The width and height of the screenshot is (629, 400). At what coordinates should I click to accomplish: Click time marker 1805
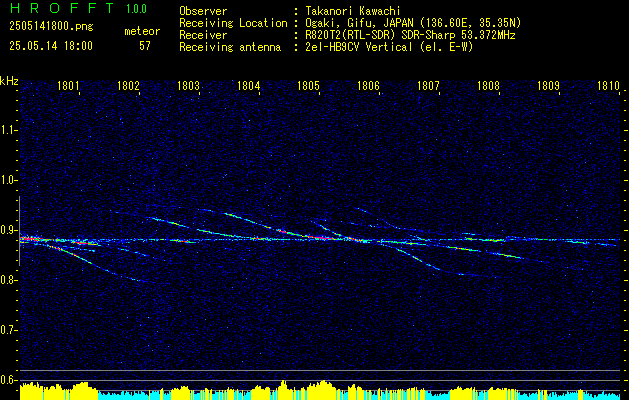point(308,86)
